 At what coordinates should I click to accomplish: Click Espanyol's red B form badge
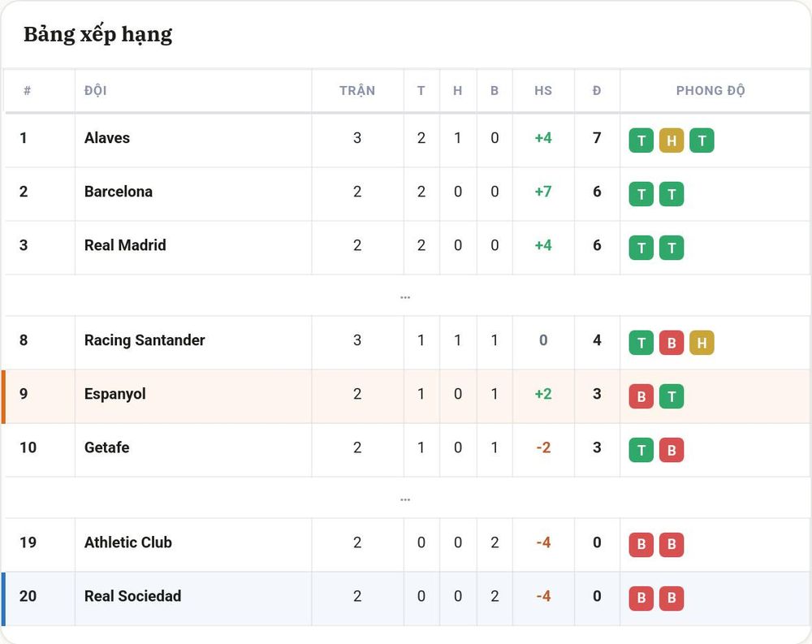click(641, 396)
